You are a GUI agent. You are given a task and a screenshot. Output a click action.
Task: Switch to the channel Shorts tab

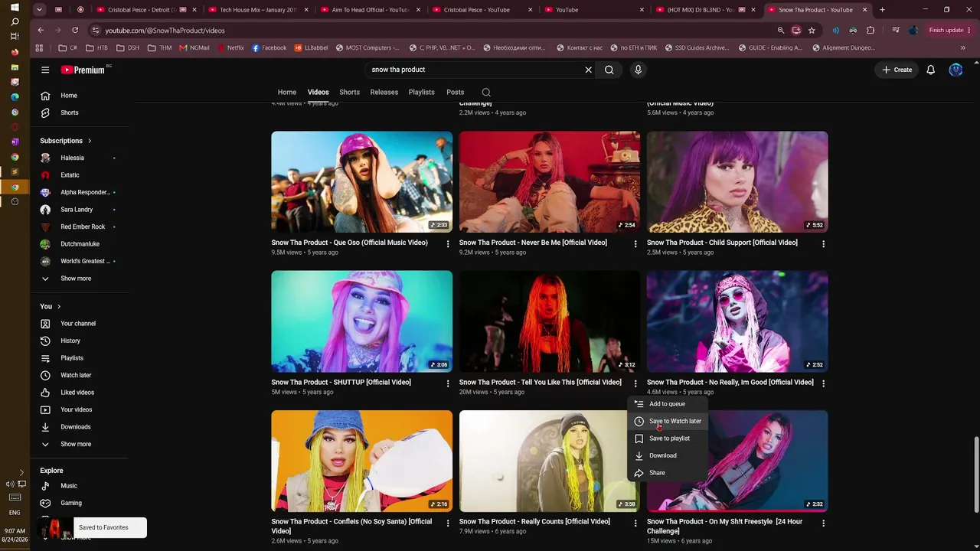349,93
